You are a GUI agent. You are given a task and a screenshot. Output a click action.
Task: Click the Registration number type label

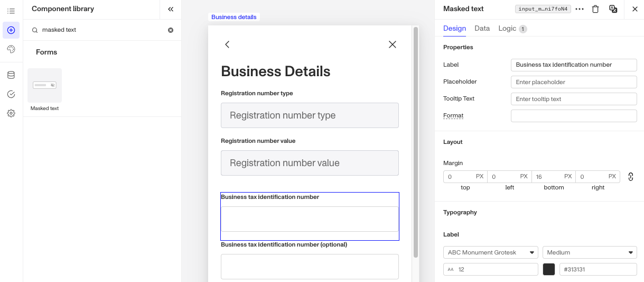pyautogui.click(x=257, y=93)
